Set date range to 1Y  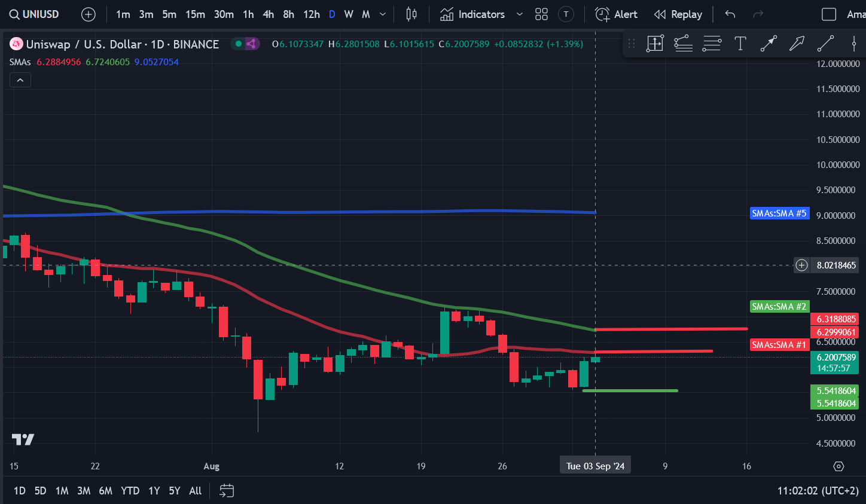[x=154, y=491]
